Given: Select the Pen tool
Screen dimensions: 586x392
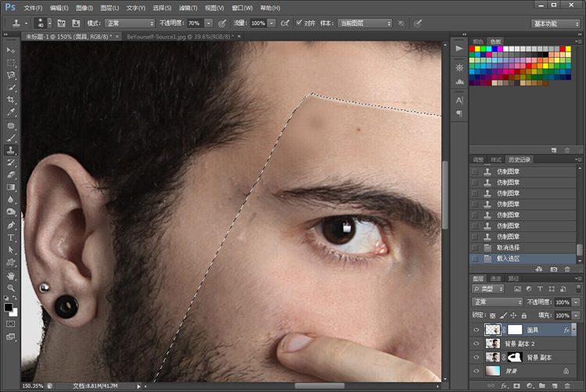Looking at the screenshot, I should [11, 225].
